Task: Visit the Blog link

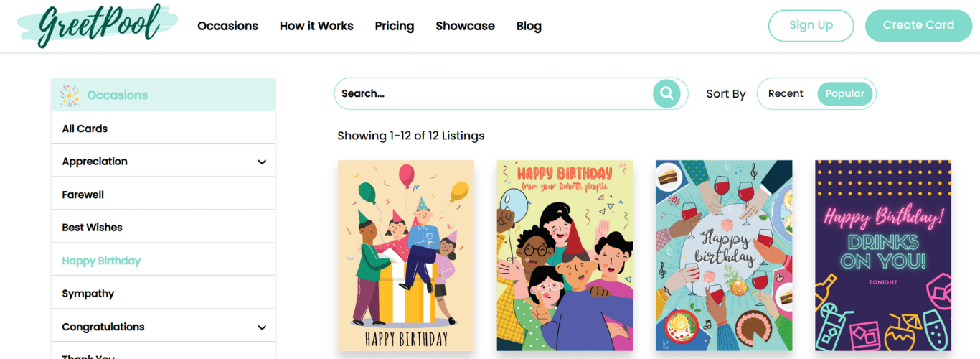Action: click(x=529, y=26)
